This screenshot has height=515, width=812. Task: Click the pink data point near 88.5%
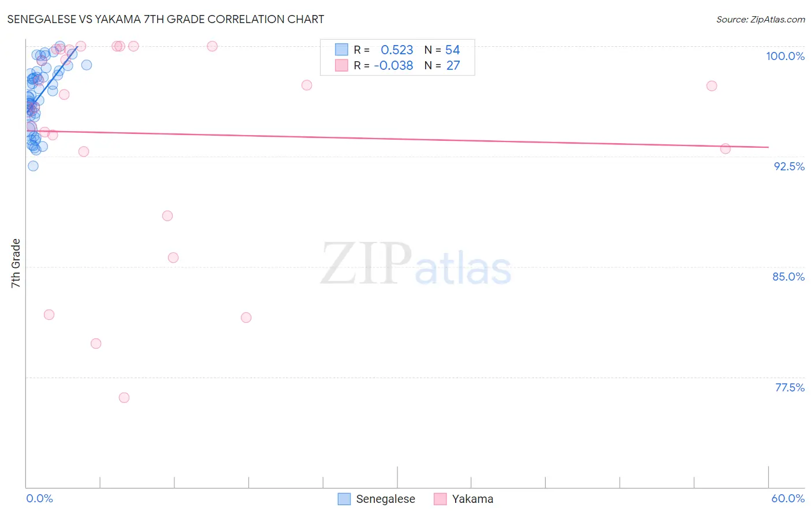(x=167, y=216)
